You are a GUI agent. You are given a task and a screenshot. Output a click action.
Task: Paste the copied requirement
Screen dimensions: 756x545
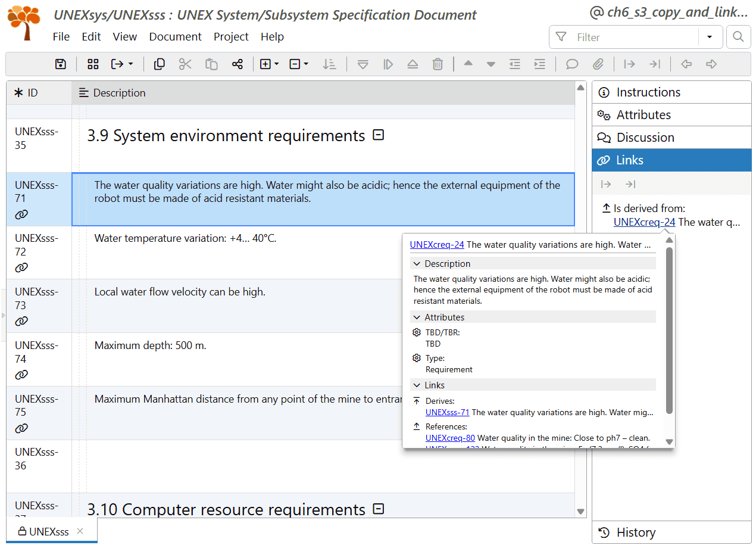(211, 64)
